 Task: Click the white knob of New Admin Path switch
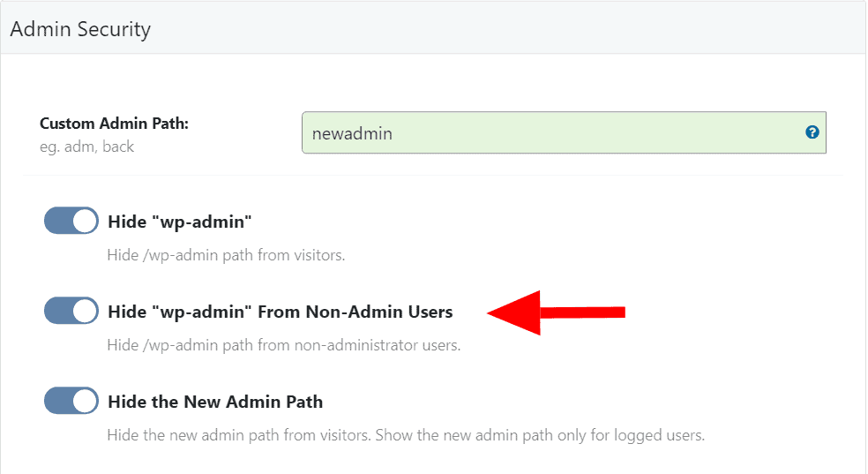coord(85,401)
